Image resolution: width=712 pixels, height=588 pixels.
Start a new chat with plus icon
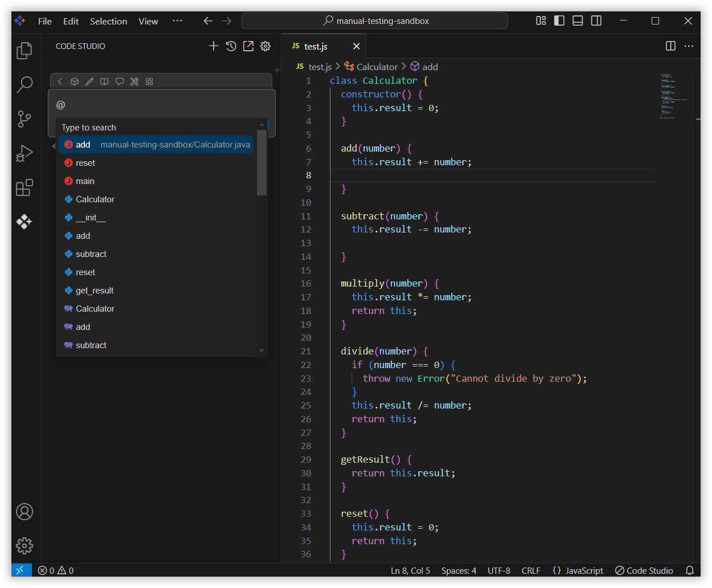click(214, 46)
